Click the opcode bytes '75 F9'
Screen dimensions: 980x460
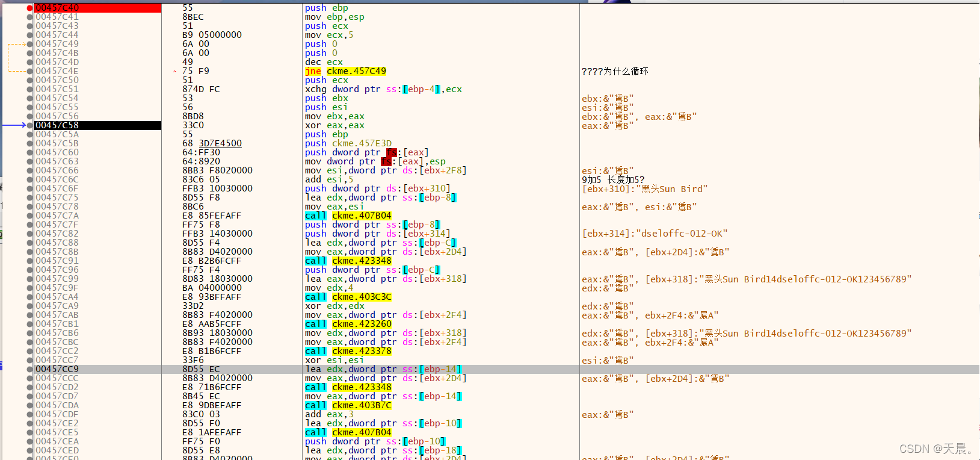196,71
